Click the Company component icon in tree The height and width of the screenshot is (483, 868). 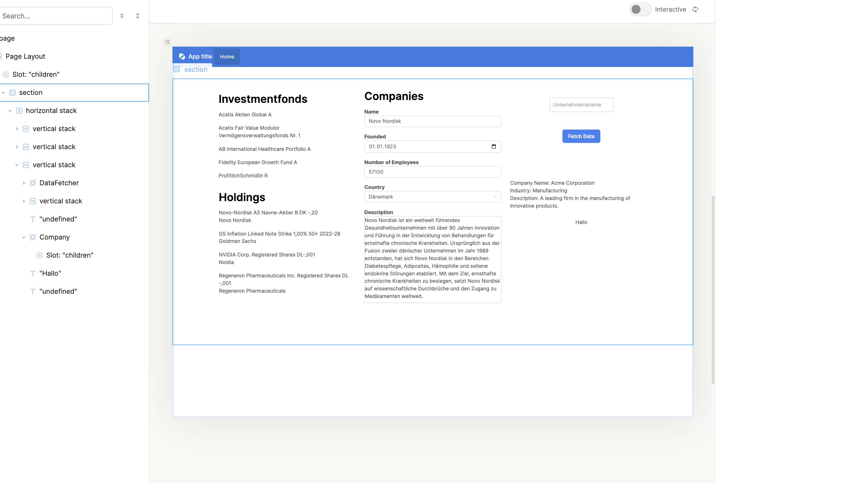coord(33,237)
